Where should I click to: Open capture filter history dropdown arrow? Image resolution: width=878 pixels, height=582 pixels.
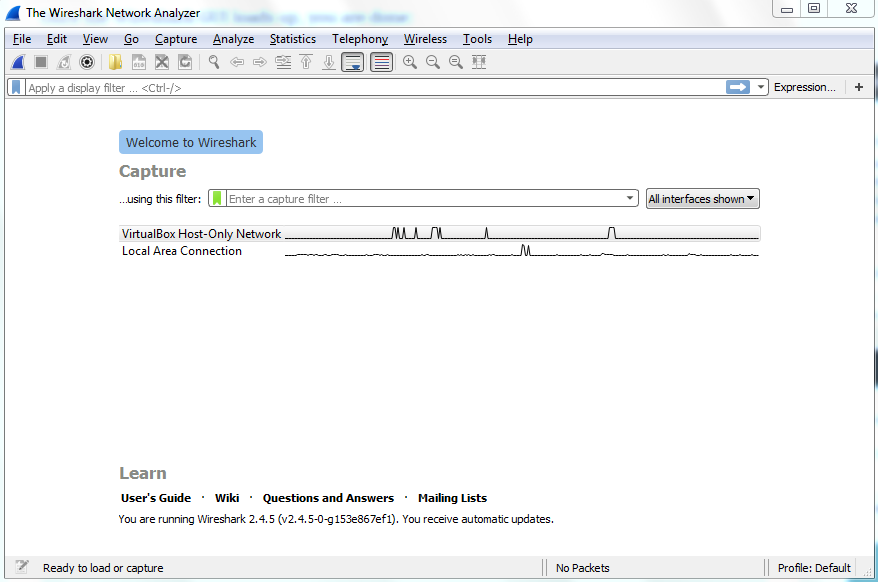coord(630,198)
